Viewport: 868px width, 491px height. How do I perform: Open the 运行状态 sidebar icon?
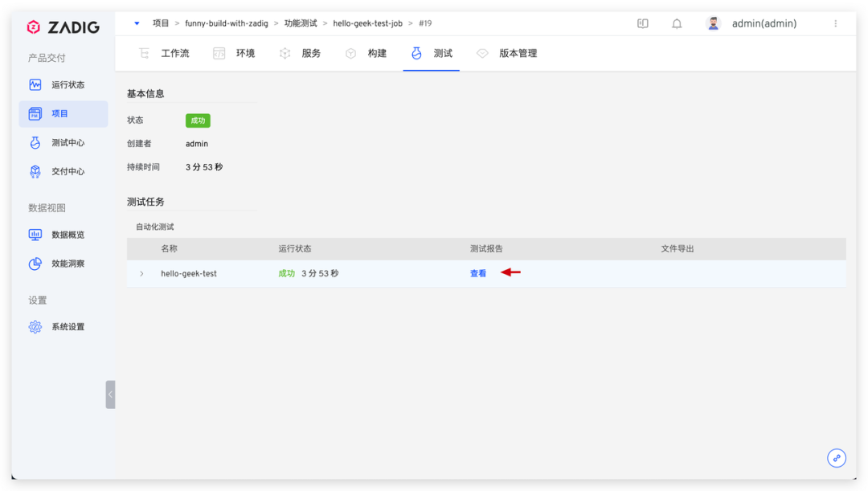(x=35, y=84)
